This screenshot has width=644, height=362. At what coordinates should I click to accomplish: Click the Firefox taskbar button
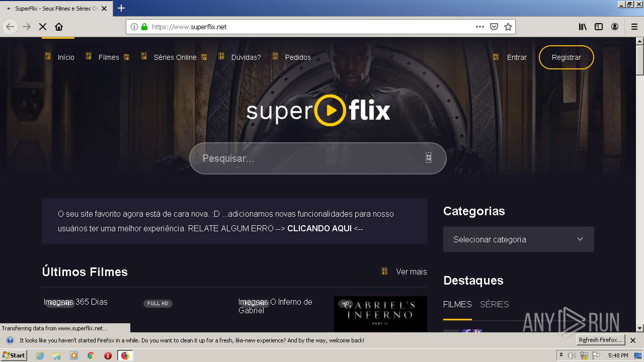[125, 355]
